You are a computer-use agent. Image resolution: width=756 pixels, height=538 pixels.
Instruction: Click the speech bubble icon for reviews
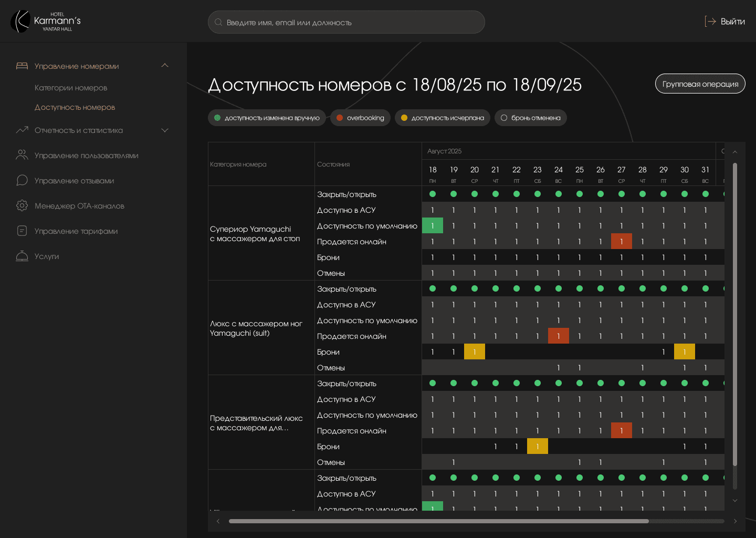coord(22,180)
